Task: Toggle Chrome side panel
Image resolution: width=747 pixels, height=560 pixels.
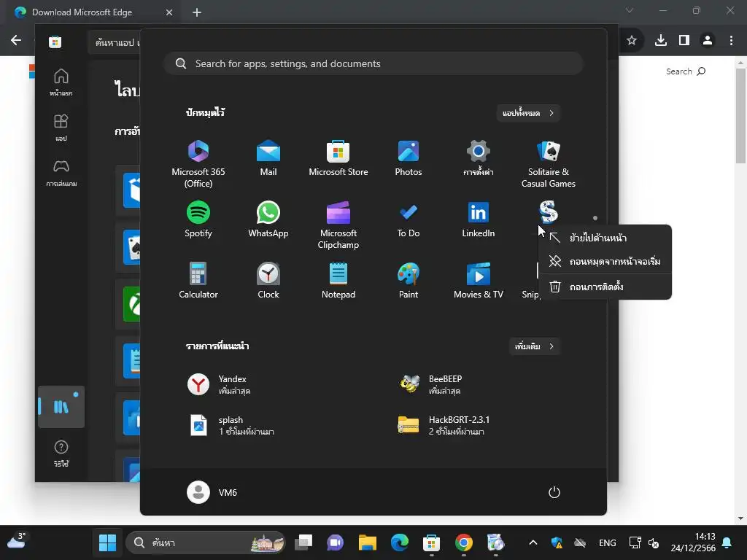Action: [684, 41]
